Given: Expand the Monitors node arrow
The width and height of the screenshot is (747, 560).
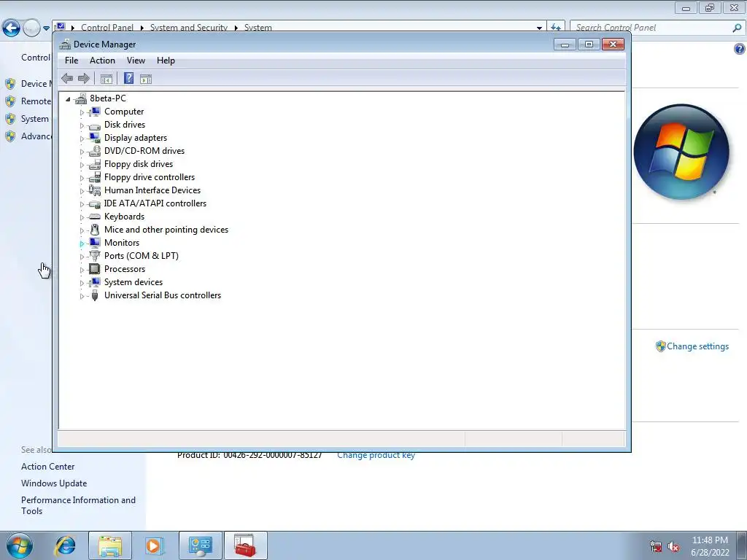Looking at the screenshot, I should pyautogui.click(x=82, y=244).
